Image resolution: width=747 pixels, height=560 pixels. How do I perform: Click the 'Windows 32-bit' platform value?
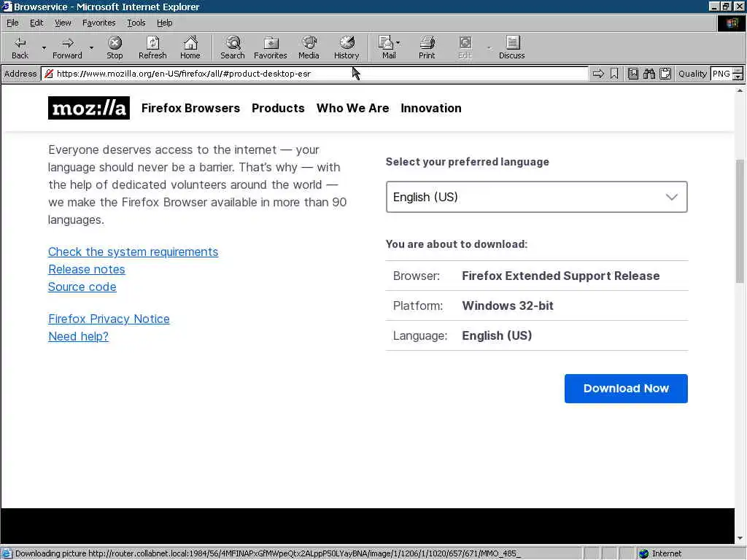coord(508,306)
